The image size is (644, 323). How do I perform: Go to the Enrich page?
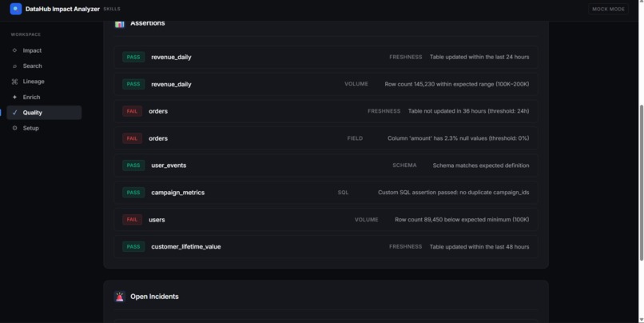coord(44,98)
